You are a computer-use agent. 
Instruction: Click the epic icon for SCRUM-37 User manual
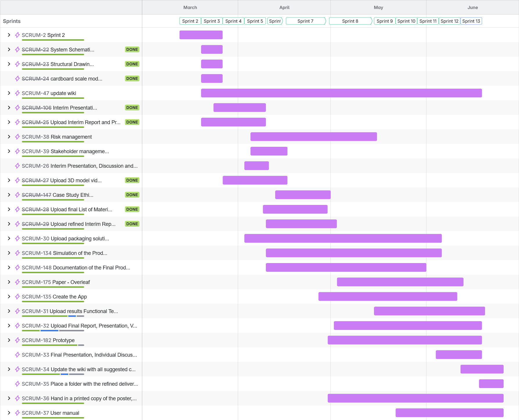pos(17,413)
